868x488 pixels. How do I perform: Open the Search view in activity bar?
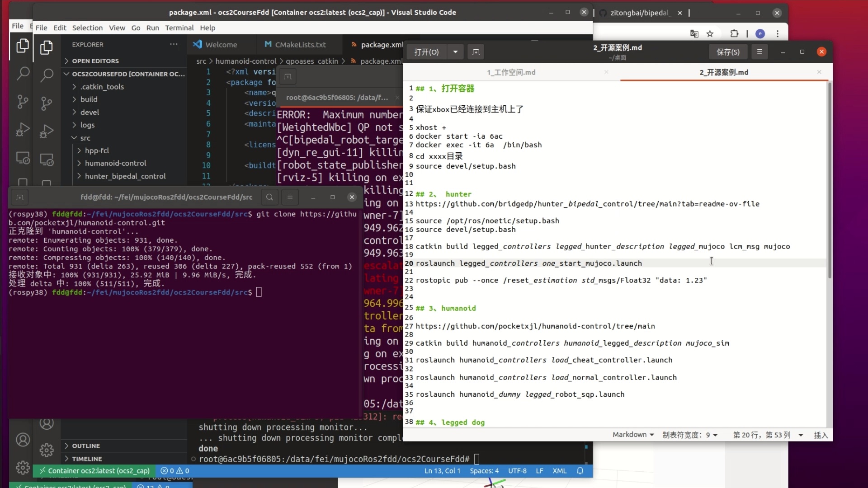click(x=47, y=75)
